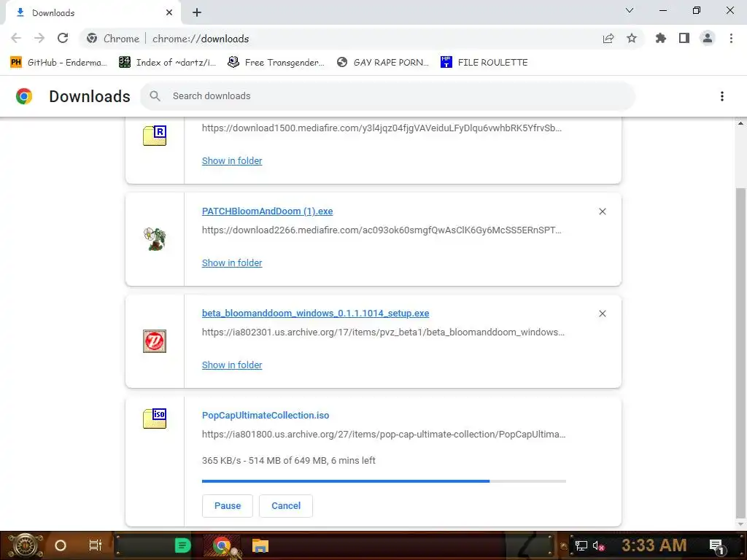
Task: Click the muted volume tray icon
Action: click(599, 545)
